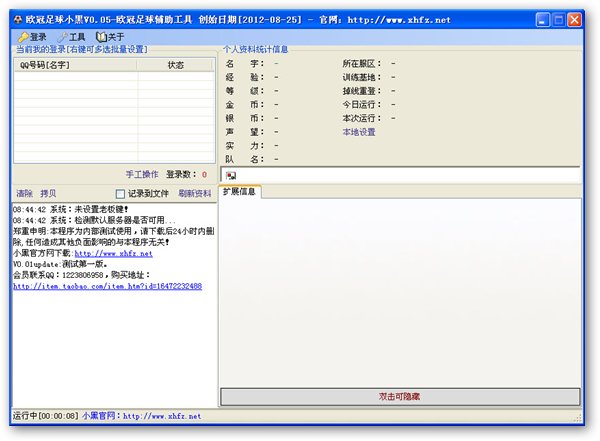Open the taobao item link in the log
The height and width of the screenshot is (441, 600).
108,286
